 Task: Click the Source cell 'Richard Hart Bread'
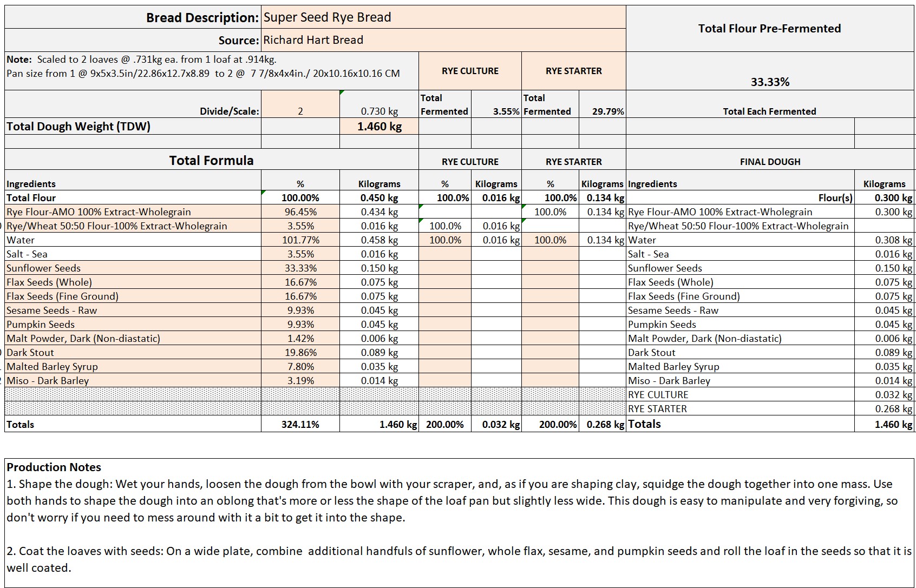443,40
